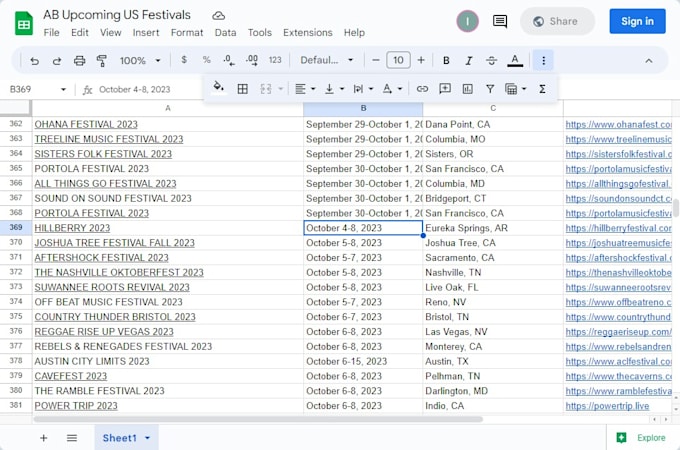Open the Help menu

pos(354,33)
